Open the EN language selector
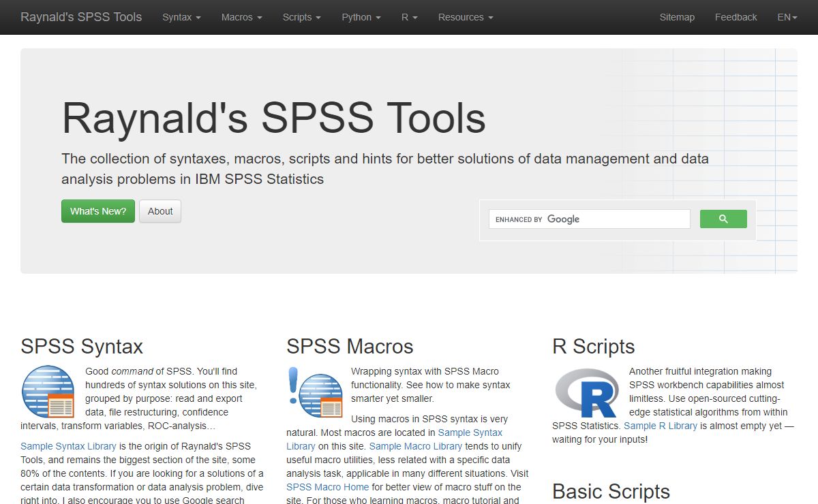 point(787,17)
